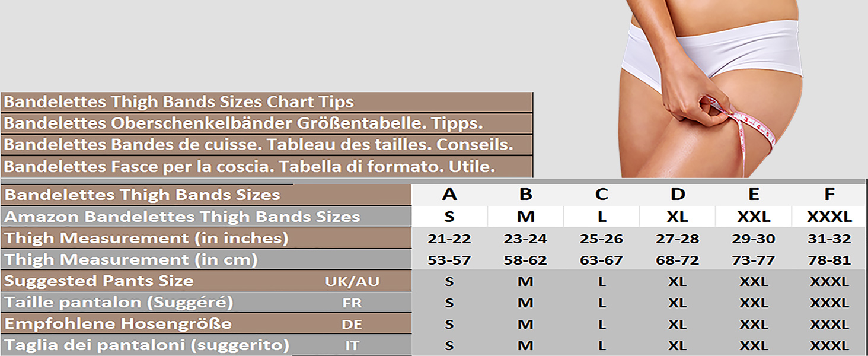The width and height of the screenshot is (868, 356).
Task: Select the 'Taglia dei pantaloni (suggerito)' row label
Action: coord(146,345)
